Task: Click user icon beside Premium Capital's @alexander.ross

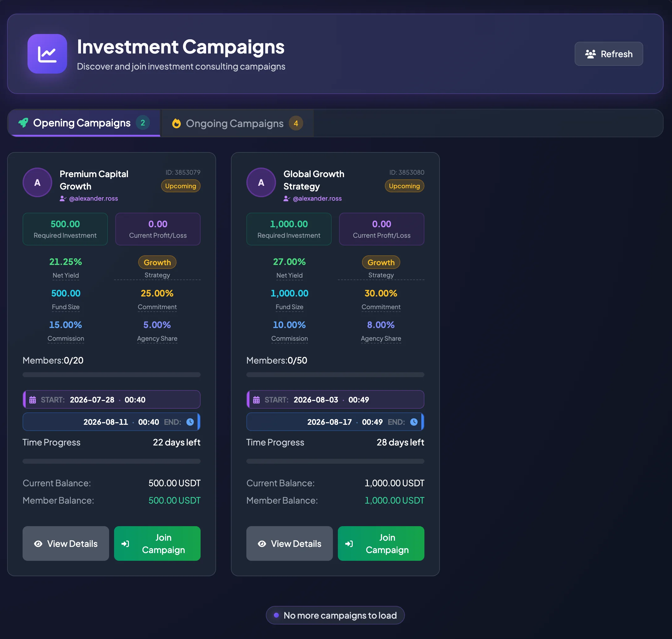Action: [63, 198]
